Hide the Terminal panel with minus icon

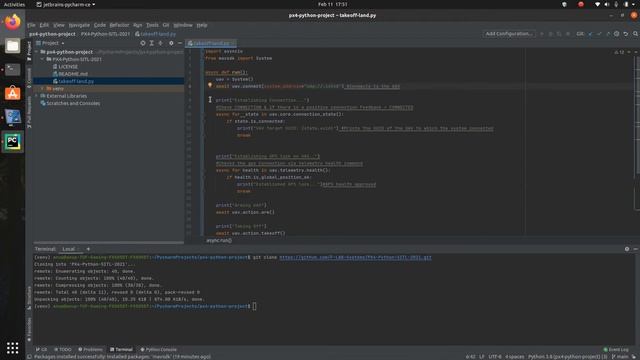pyautogui.click(x=636, y=249)
